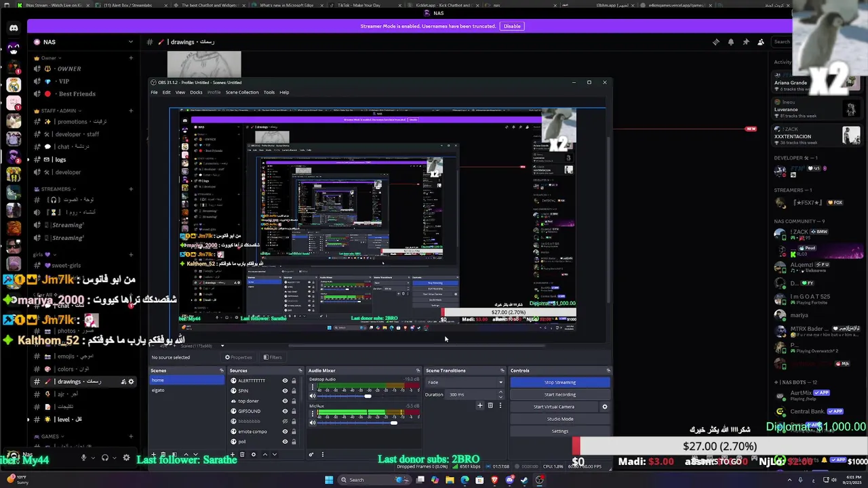Add a new source with the plus icon in Sources

click(x=233, y=454)
